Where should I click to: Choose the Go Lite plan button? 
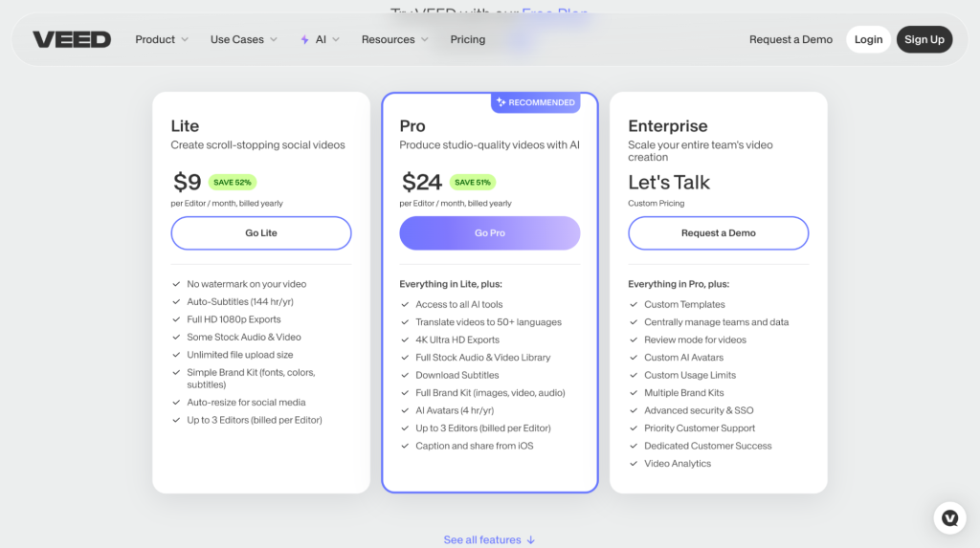tap(261, 233)
